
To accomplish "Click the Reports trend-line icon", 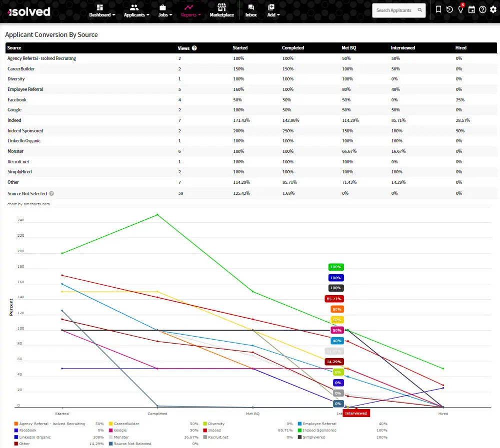I will [188, 7].
